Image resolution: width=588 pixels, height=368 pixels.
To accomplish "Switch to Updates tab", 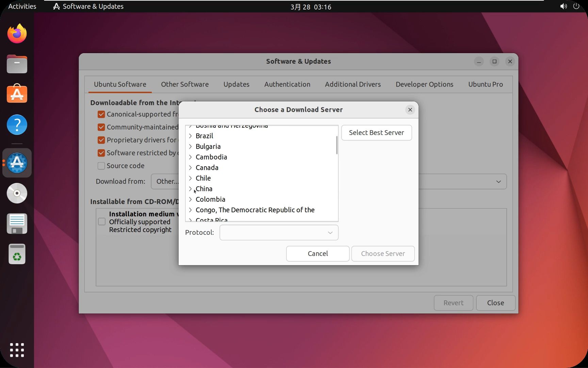I will (x=236, y=84).
